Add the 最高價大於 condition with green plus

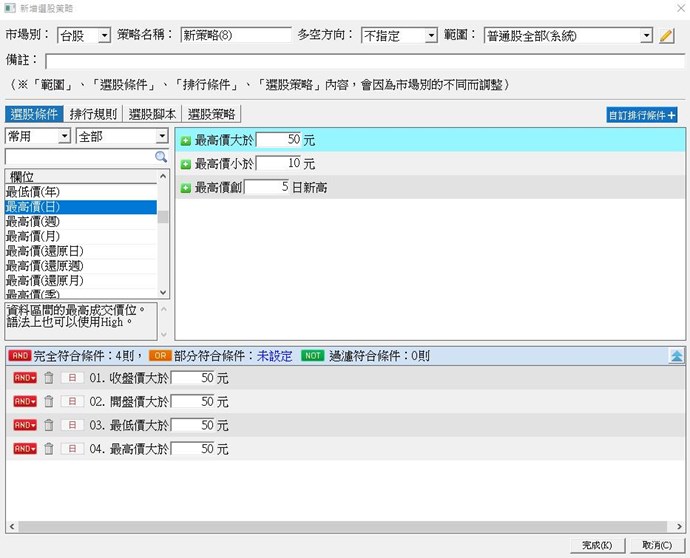186,140
